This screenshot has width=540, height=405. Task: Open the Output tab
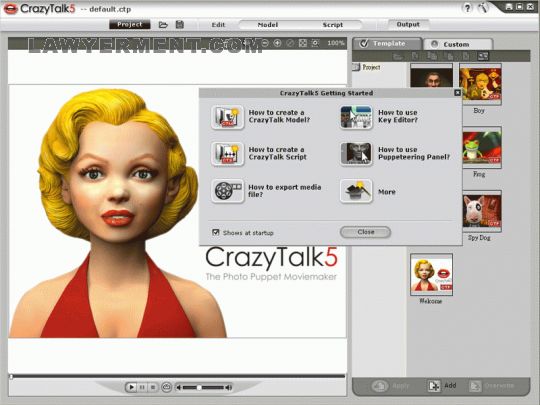point(408,24)
